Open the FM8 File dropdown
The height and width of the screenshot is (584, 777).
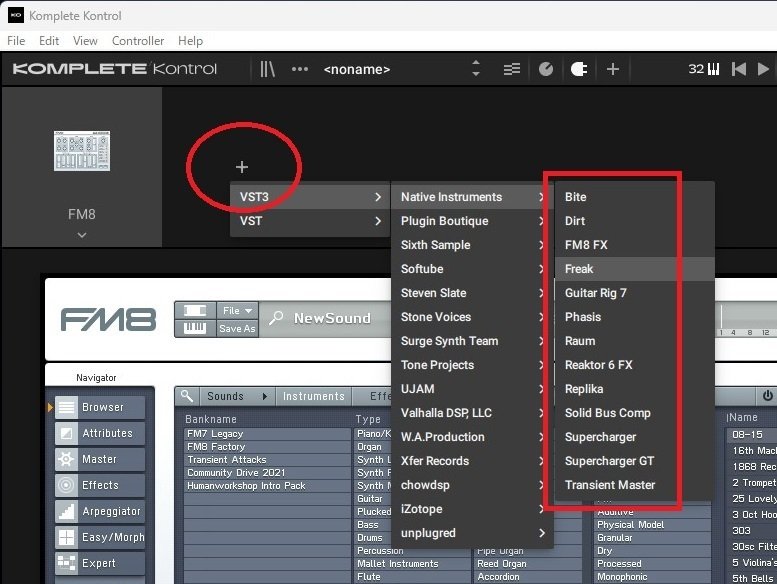[237, 311]
